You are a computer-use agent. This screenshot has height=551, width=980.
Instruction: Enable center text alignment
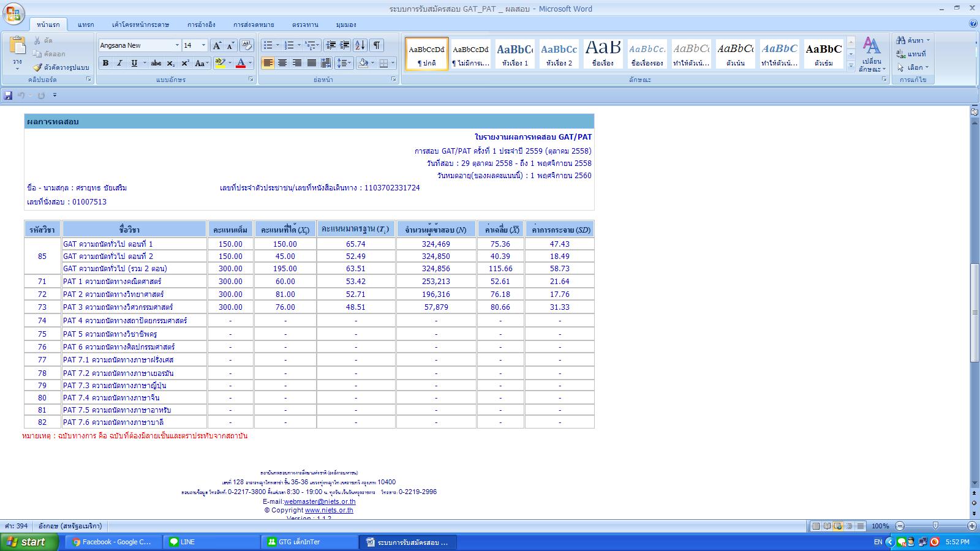[282, 63]
